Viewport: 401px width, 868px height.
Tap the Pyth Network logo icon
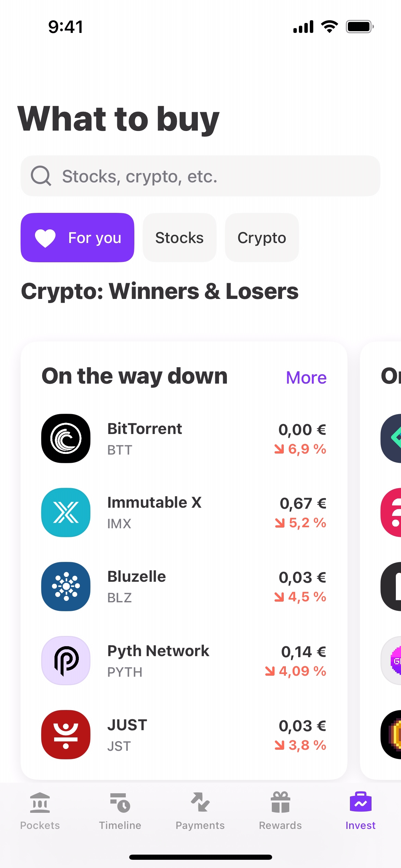click(66, 661)
